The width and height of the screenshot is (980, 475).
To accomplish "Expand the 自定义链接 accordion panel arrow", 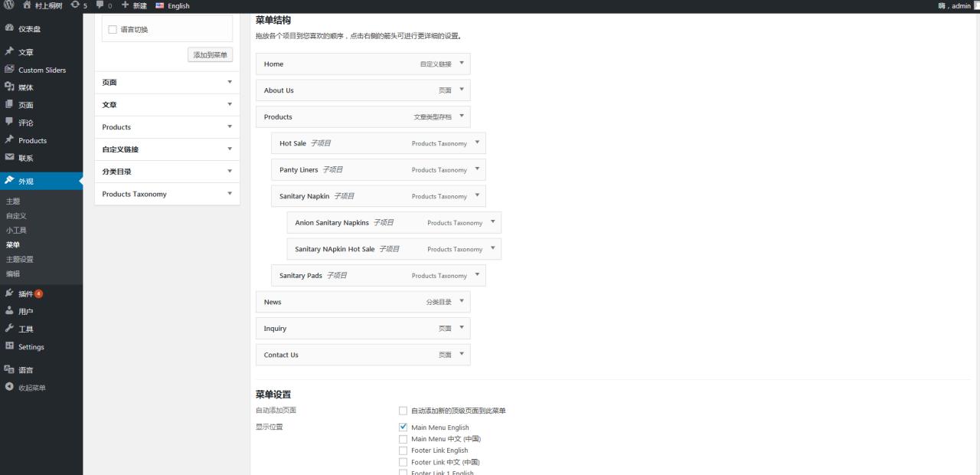I will pyautogui.click(x=230, y=149).
